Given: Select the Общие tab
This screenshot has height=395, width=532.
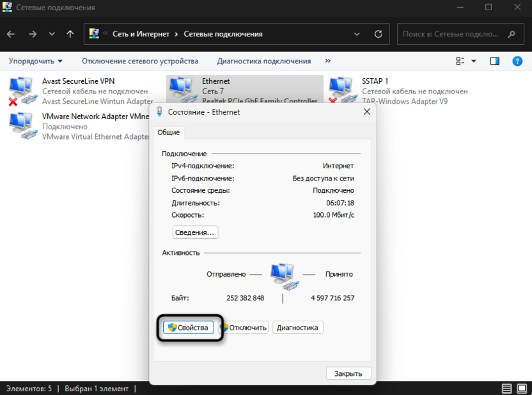Looking at the screenshot, I should (x=169, y=132).
